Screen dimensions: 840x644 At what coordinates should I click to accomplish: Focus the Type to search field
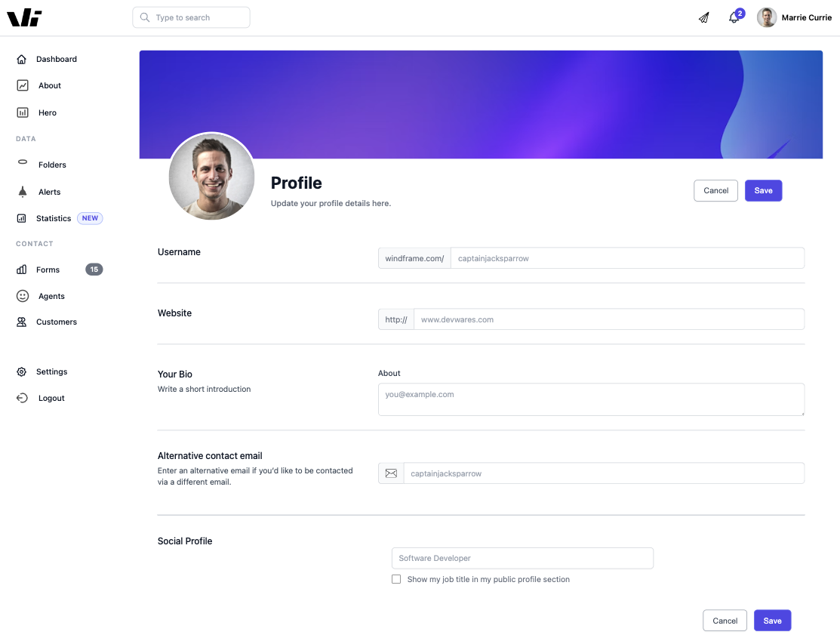(191, 17)
